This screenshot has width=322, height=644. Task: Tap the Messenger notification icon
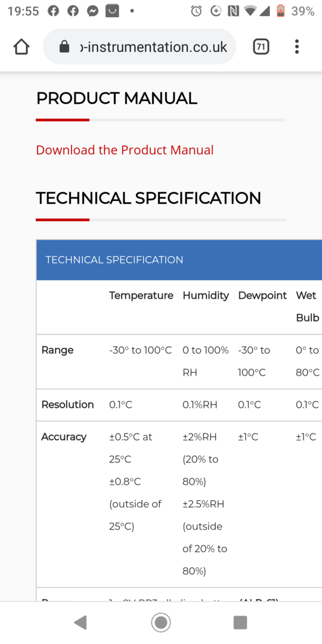point(93,11)
